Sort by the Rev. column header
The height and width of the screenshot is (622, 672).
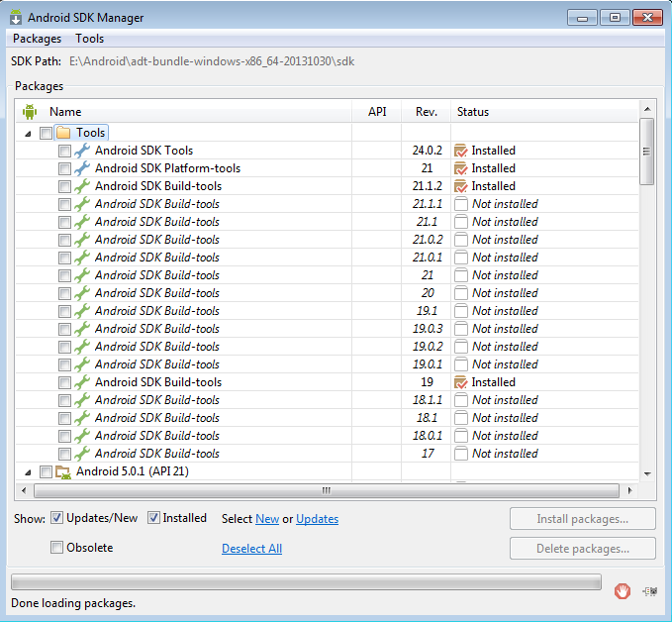tap(426, 112)
